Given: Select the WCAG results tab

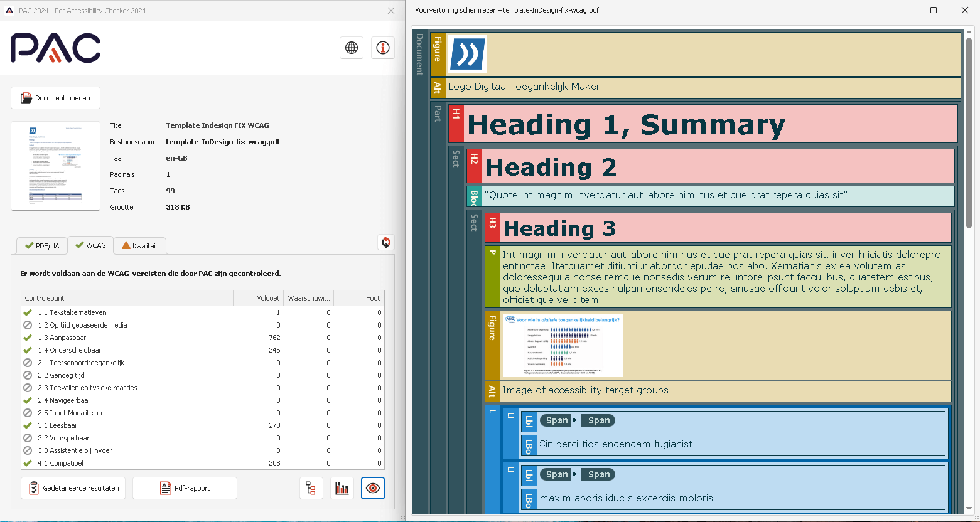Looking at the screenshot, I should 90,245.
